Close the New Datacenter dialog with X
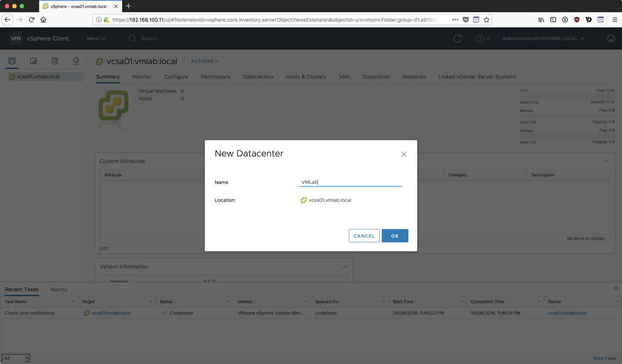622x364 pixels. coord(404,154)
